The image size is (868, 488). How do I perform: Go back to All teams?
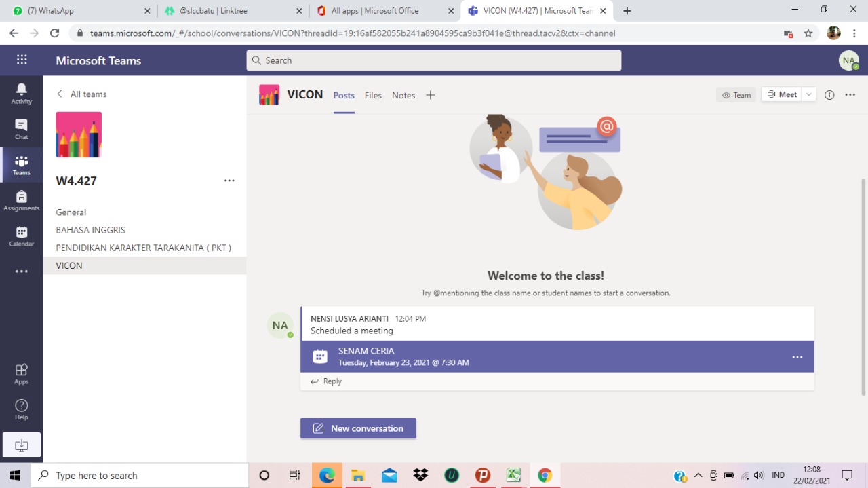(82, 94)
